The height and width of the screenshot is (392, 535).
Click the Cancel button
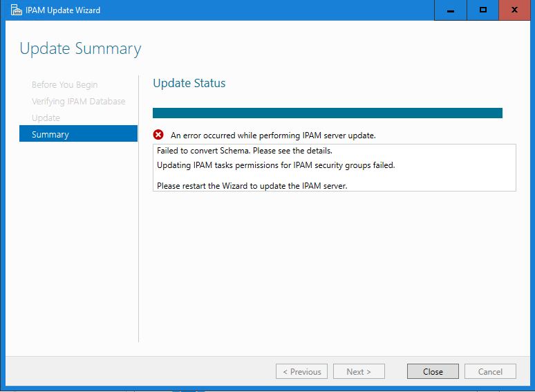click(490, 371)
